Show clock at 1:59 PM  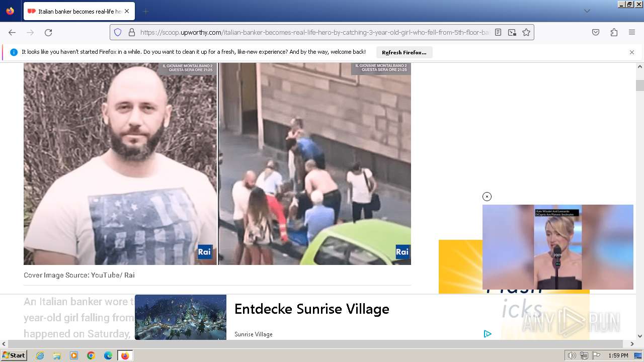click(618, 355)
